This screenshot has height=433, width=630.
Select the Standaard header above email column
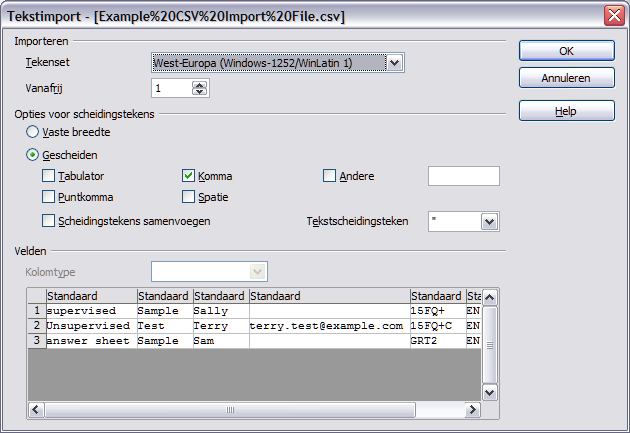click(329, 296)
